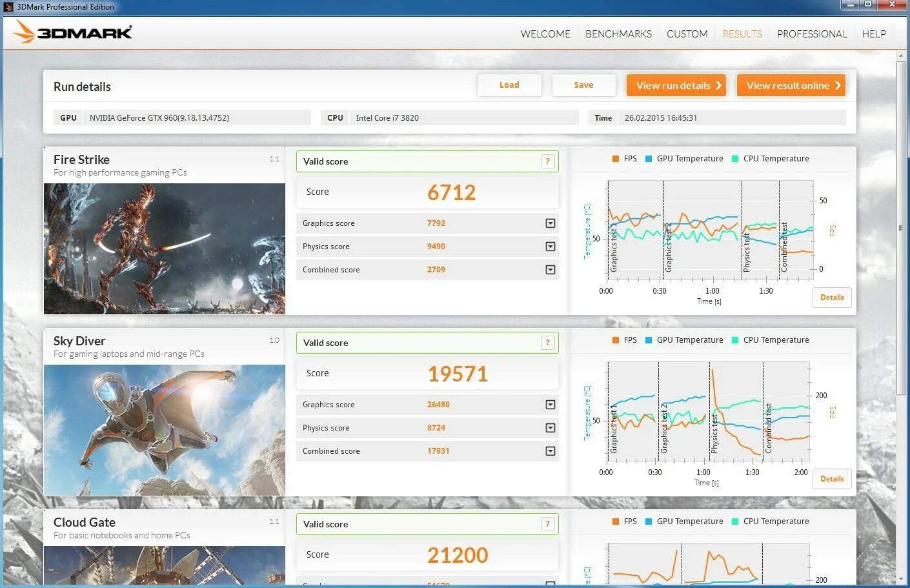Click the Sky Diver performance chart
Viewport: 910px width, 588px height.
[x=708, y=412]
